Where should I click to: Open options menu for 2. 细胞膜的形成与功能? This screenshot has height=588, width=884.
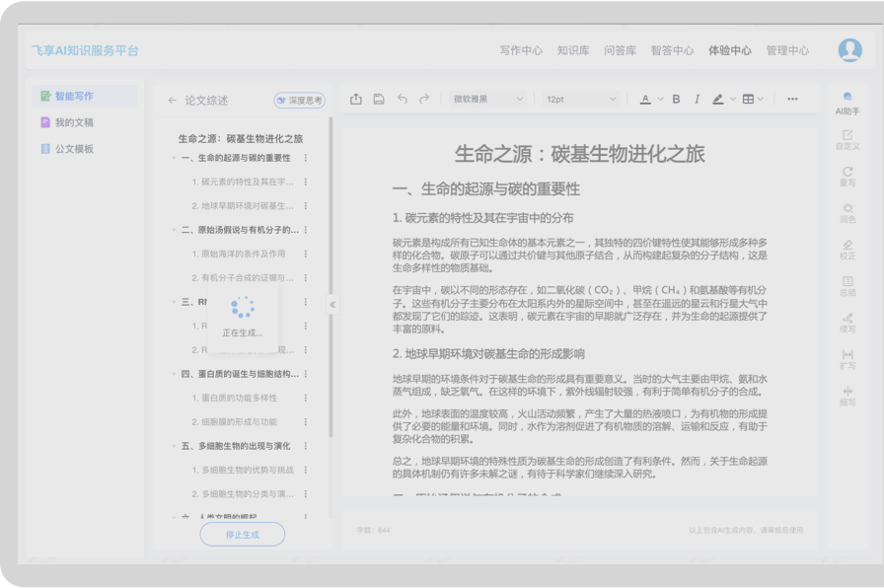pyautogui.click(x=306, y=421)
